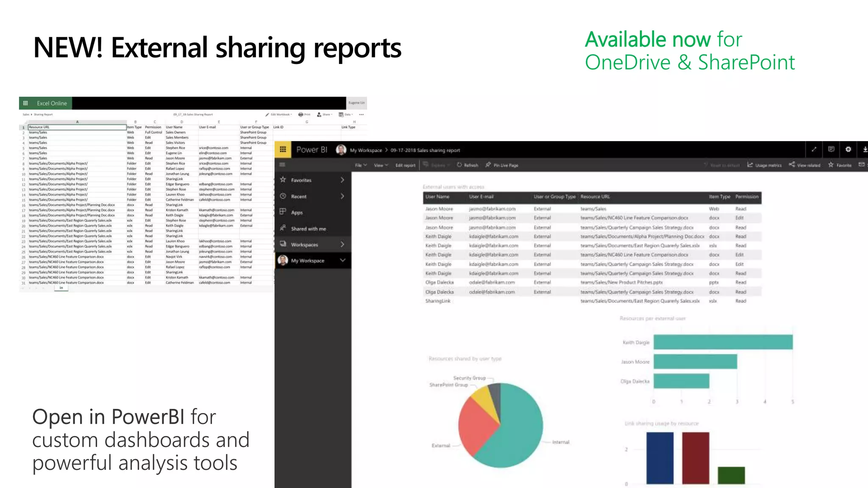Viewport: 868px width, 488px height.
Task: Collapse the My Workspace chevron
Action: click(x=342, y=260)
